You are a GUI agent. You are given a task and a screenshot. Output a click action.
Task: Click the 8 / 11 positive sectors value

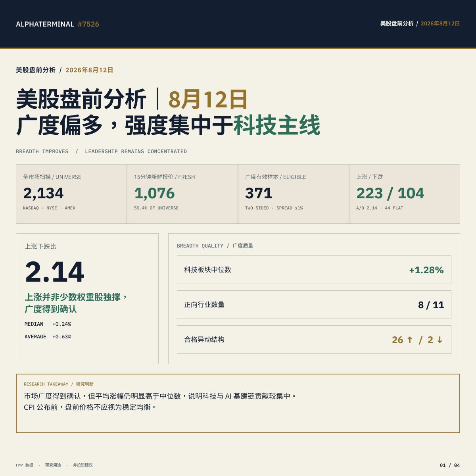point(431,305)
